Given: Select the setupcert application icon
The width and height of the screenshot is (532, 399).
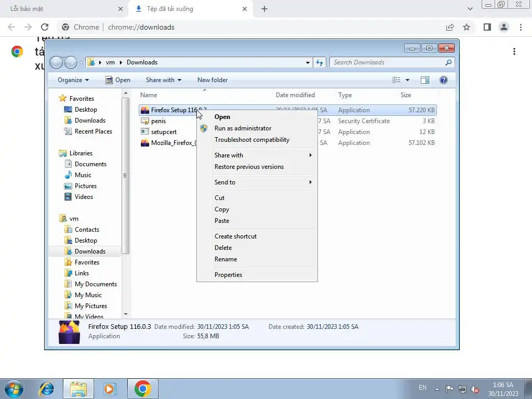Looking at the screenshot, I should [145, 132].
